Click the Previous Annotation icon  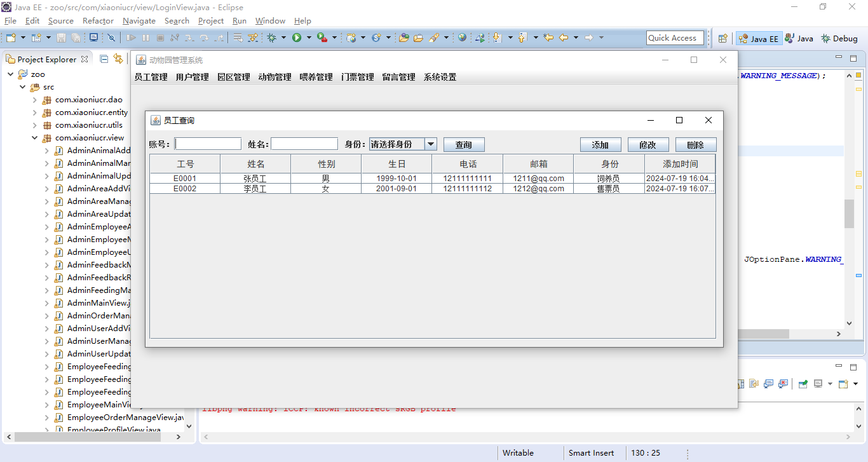[x=522, y=38]
